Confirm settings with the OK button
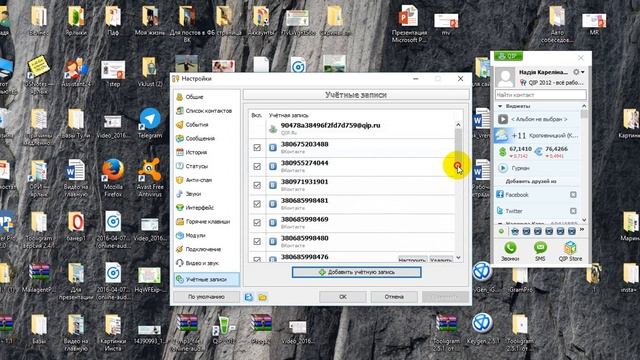The height and width of the screenshot is (360, 640). click(x=343, y=297)
